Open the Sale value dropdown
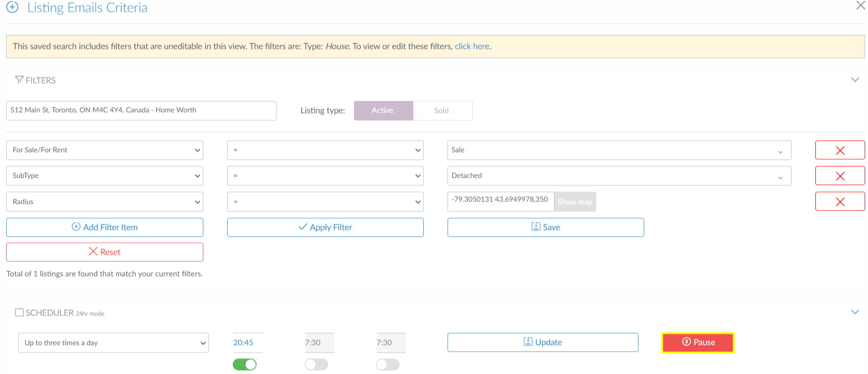Screen dimensions: 868x374 click(619, 150)
